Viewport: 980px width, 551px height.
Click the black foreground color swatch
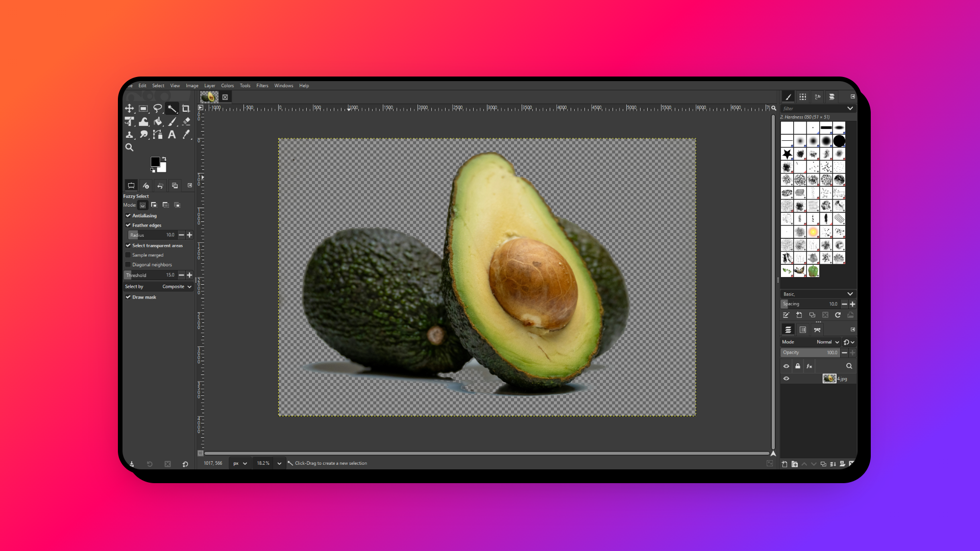point(155,162)
